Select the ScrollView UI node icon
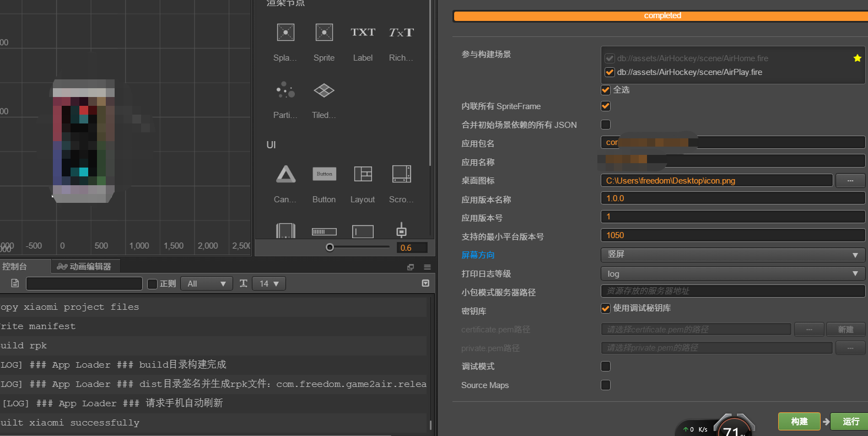This screenshot has height=436, width=868. click(401, 174)
